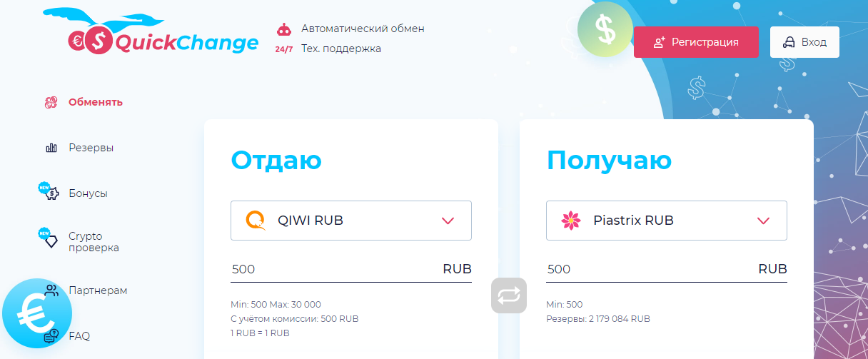Click the Crypto проверка diamond icon
Viewport: 868px width, 359px height.
(x=50, y=241)
